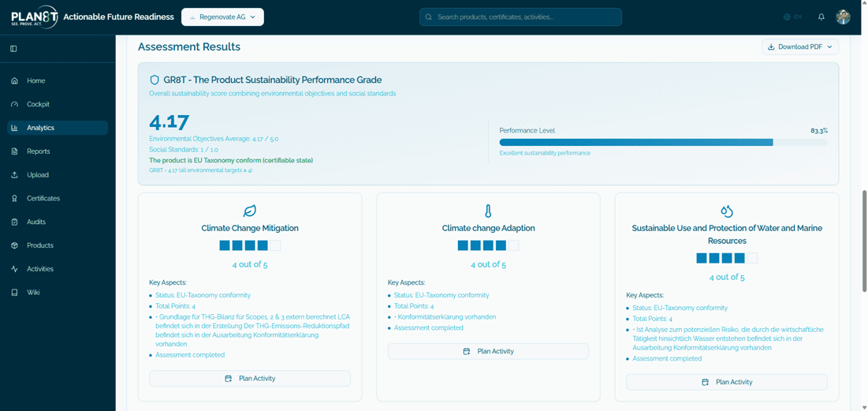Click the globe language icon
Viewport: 868px width, 411px height.
tap(787, 17)
